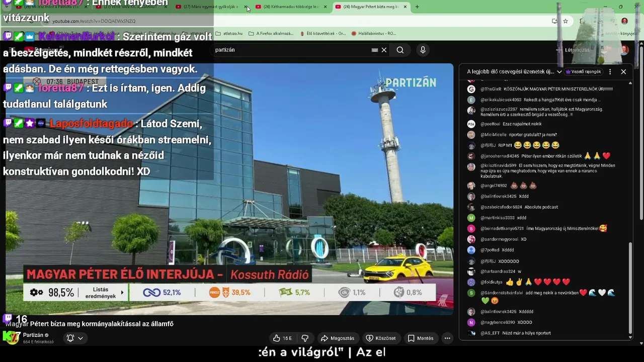Click @TheGixR chat message avatar
Viewport: 644px width, 362px height.
(x=471, y=89)
